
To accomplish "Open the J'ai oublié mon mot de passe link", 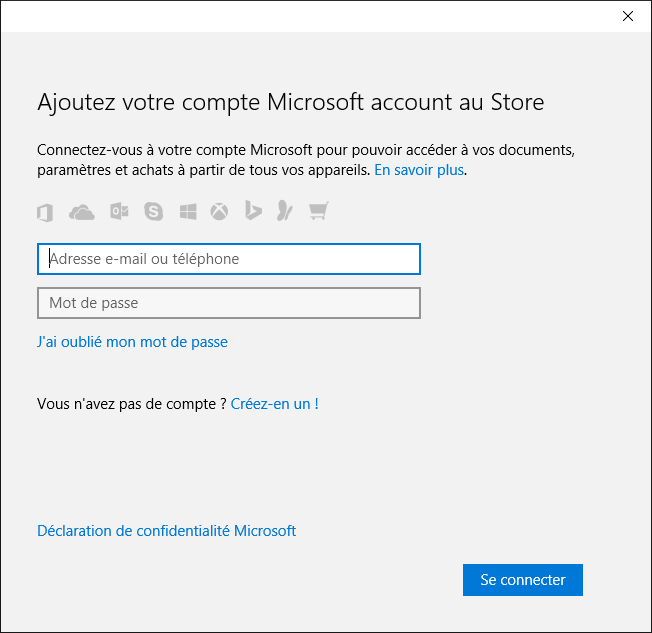I will click(x=132, y=342).
